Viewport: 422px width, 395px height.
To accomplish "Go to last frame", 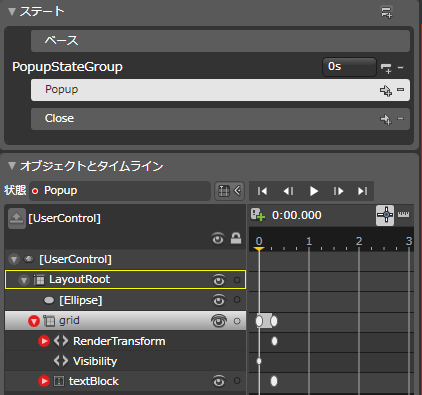I will [x=362, y=191].
